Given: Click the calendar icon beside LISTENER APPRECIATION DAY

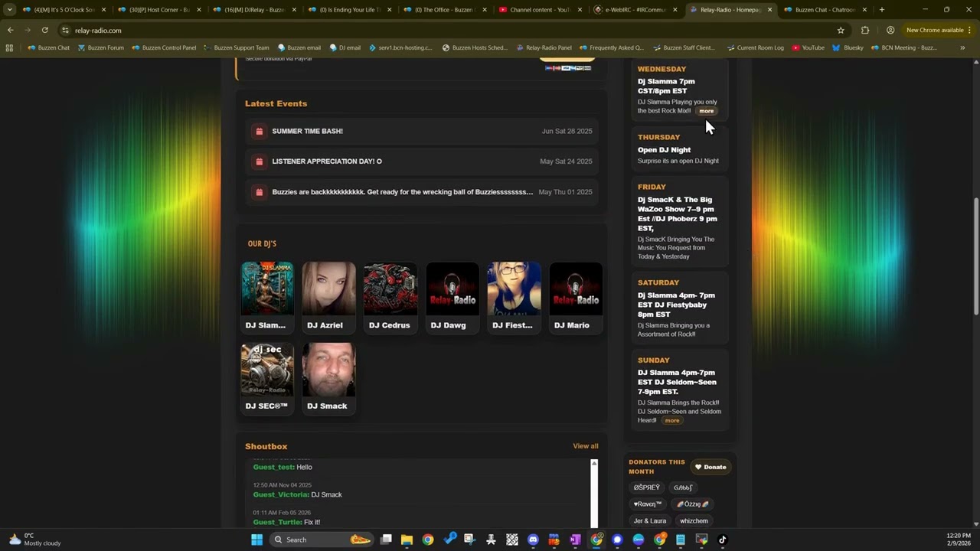Looking at the screenshot, I should [259, 161].
